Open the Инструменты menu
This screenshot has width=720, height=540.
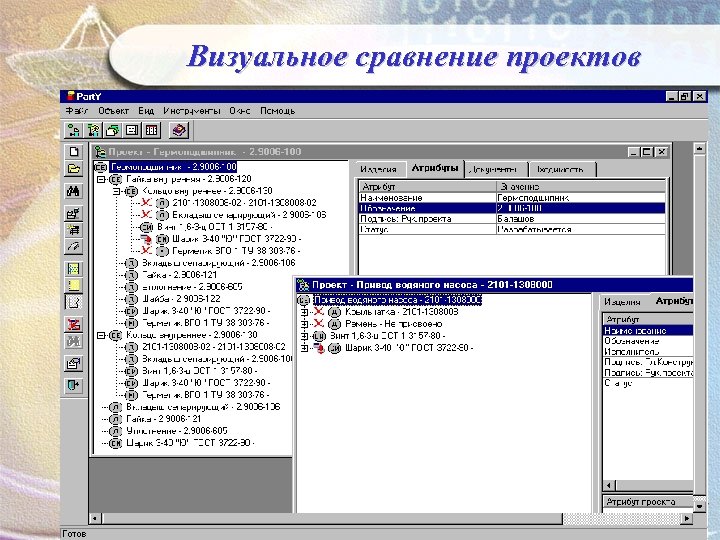(191, 111)
